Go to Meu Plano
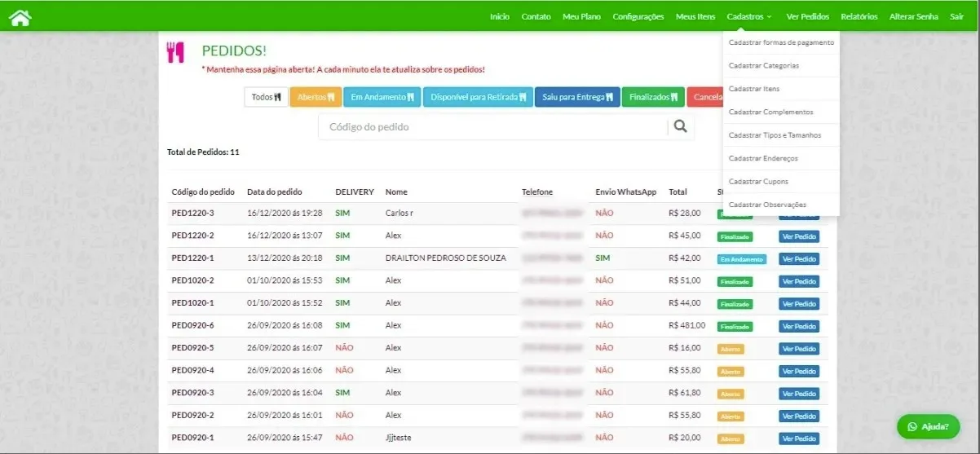The image size is (980, 454). [x=581, y=16]
